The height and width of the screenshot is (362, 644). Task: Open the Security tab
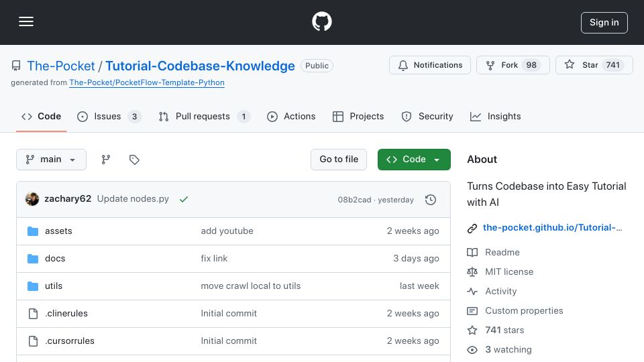[x=427, y=117]
